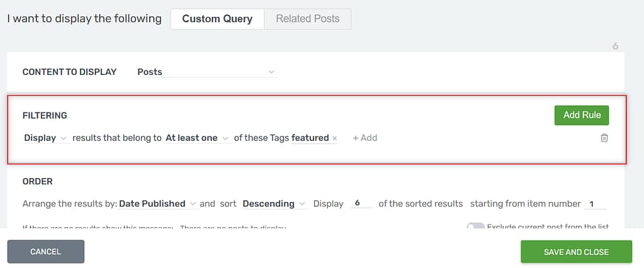The width and height of the screenshot is (644, 268).
Task: Click the chevron next to Descending
Action: coord(302,204)
